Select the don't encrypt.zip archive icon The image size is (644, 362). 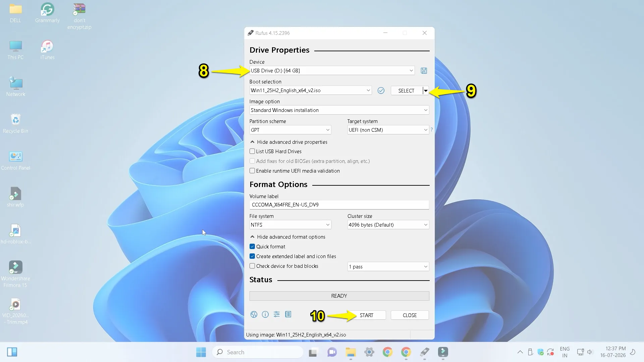point(79,17)
